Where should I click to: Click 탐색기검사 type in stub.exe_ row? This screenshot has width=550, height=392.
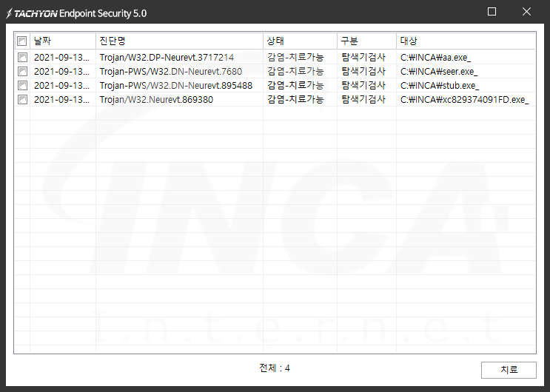point(363,86)
